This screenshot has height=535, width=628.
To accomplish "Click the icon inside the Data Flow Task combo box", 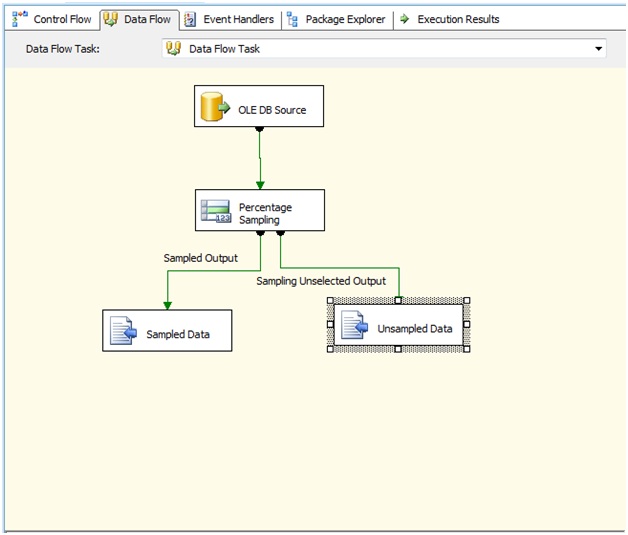I will 174,48.
